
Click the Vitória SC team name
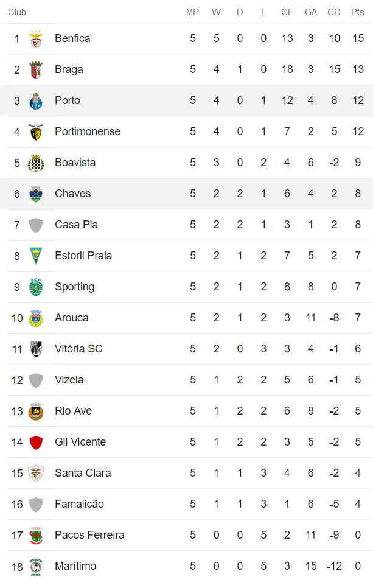(78, 349)
